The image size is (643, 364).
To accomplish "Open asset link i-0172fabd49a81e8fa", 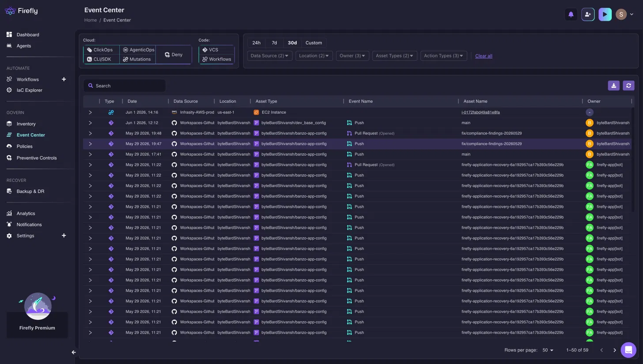I will [x=480, y=113].
